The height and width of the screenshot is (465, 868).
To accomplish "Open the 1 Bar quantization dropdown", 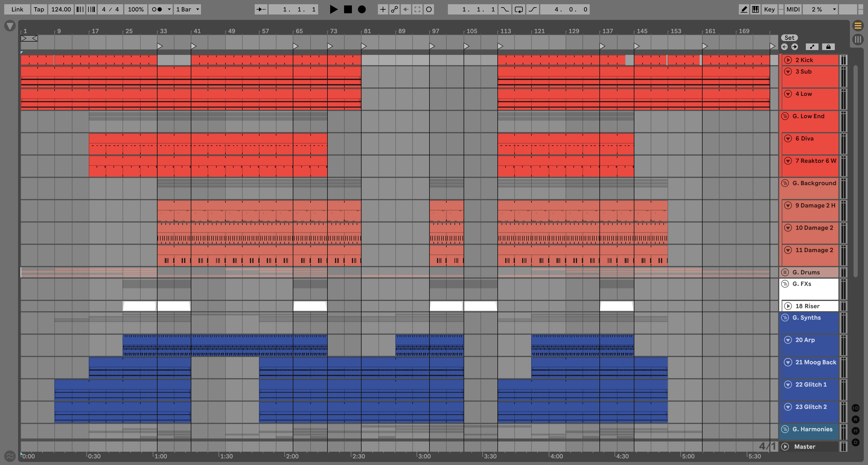I will click(188, 9).
